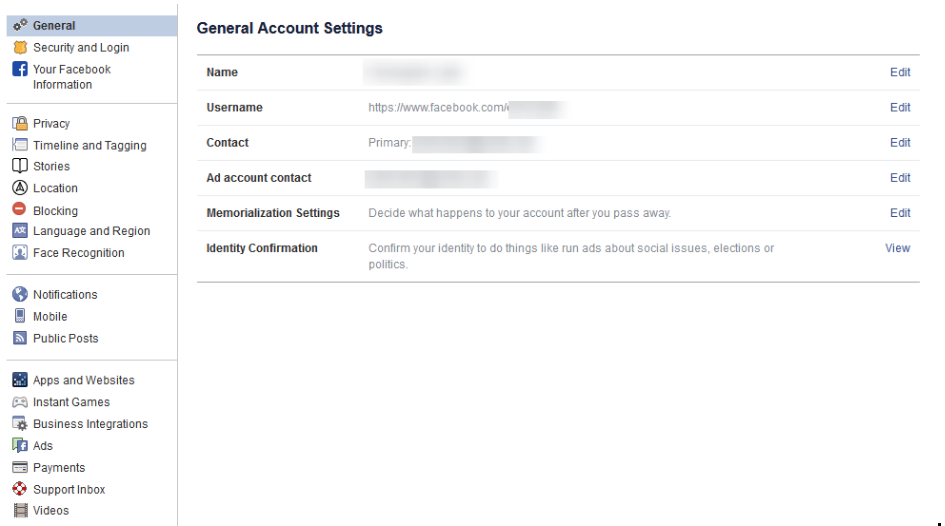Click the Notifications globe icon

(20, 294)
